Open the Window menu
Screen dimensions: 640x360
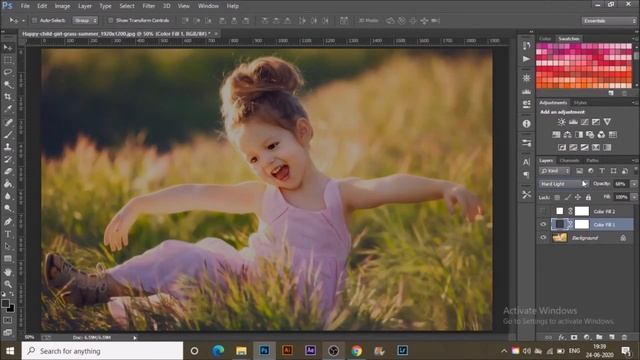point(208,6)
